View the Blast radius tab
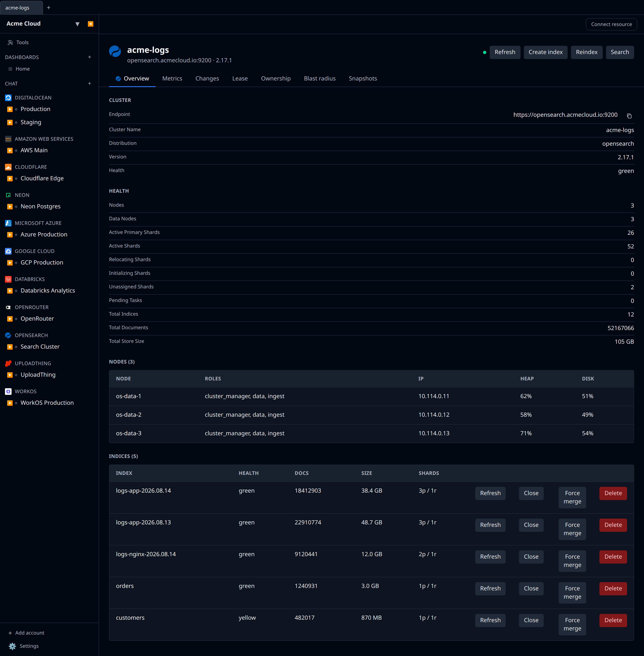 coord(320,78)
